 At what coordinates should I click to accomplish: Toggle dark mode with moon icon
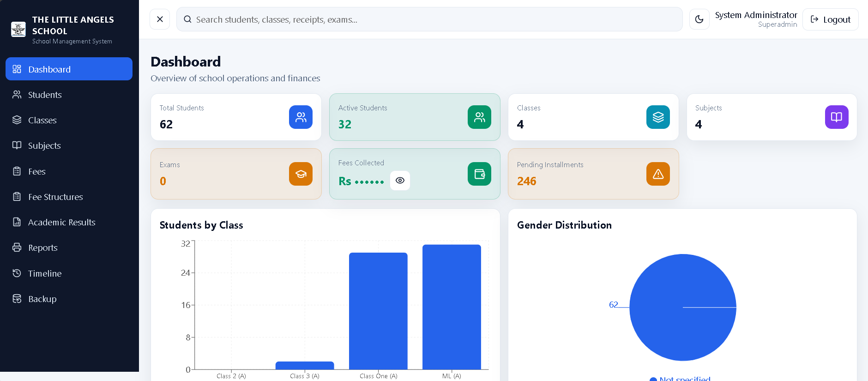(x=699, y=19)
